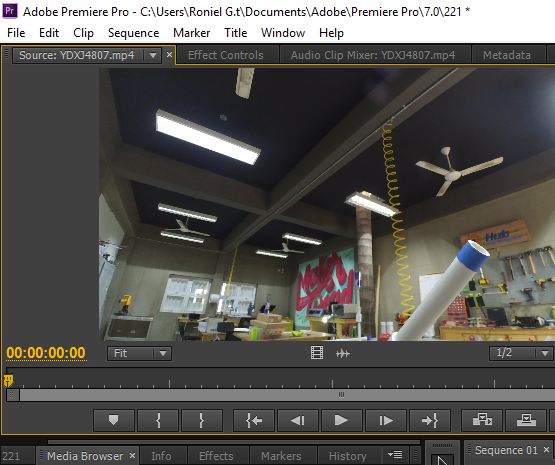555x465 pixels.
Task: Switch to the Effects tab
Action: click(x=216, y=456)
